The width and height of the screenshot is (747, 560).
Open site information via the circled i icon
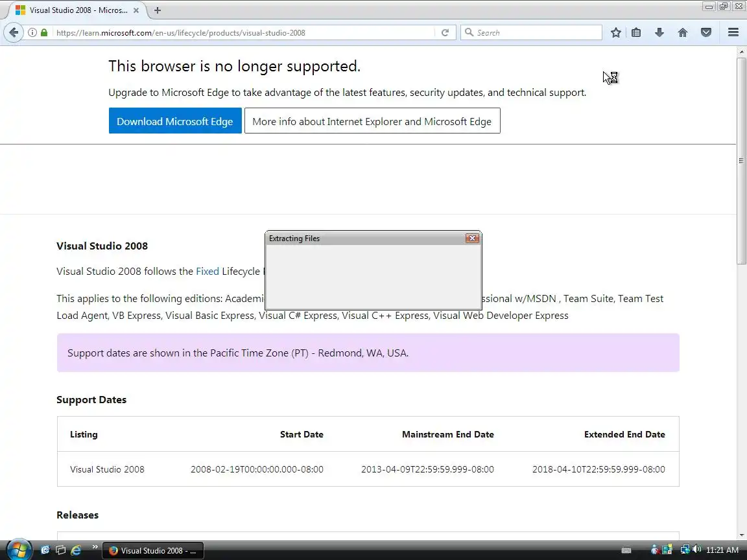click(x=32, y=32)
